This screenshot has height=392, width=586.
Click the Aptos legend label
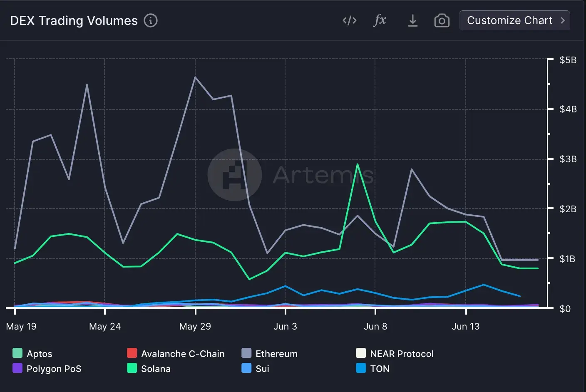click(40, 354)
